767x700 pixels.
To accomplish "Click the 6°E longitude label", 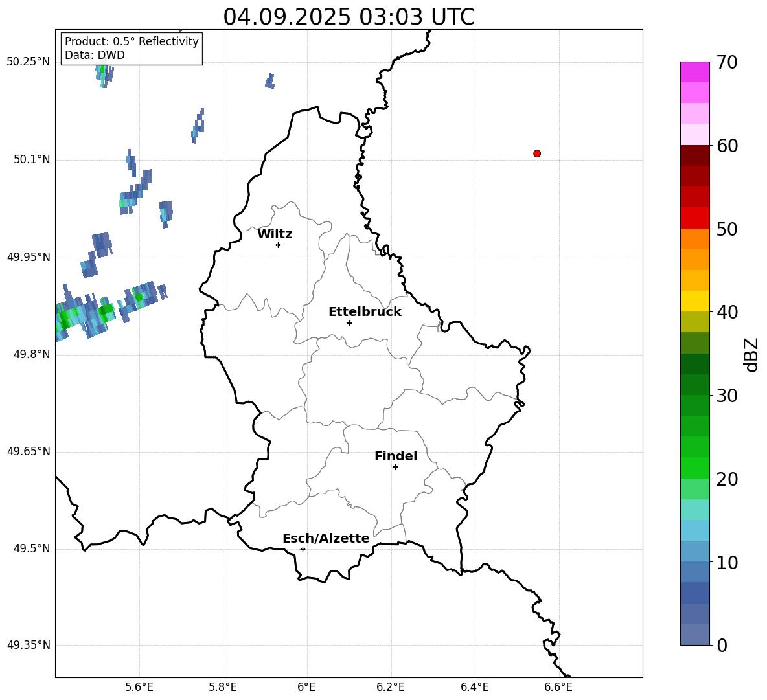I will 306,687.
